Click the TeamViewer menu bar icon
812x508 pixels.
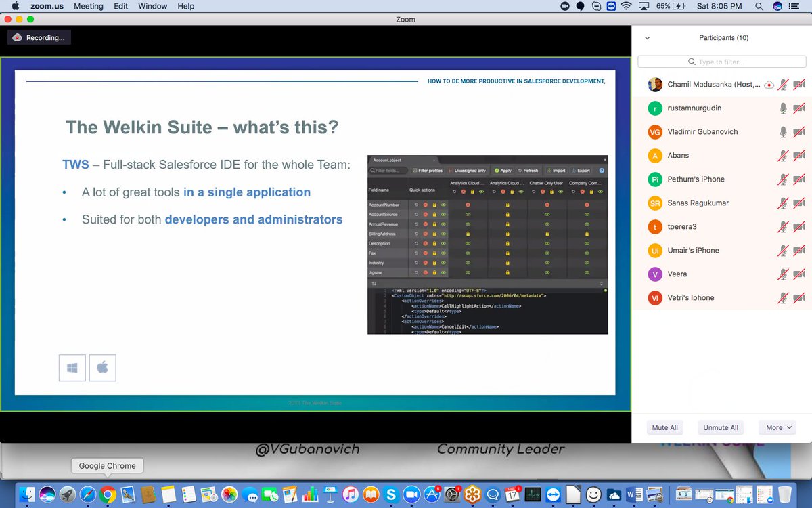(x=611, y=6)
